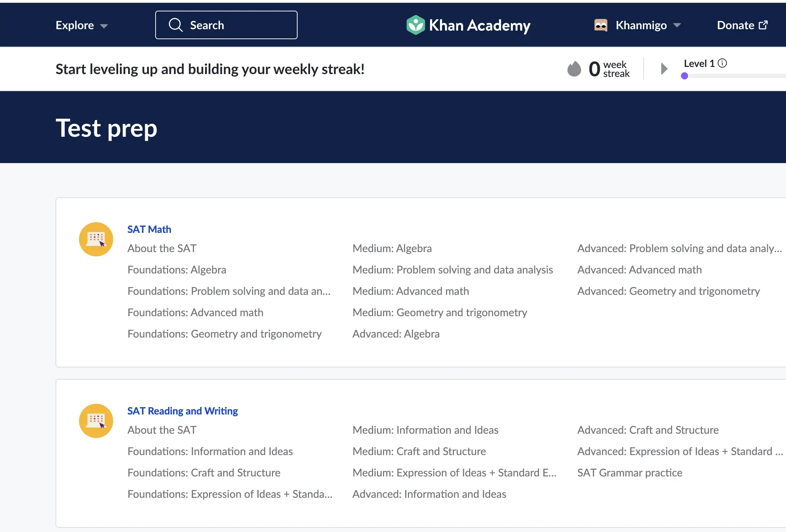Click the Donate external link icon
This screenshot has width=786, height=532.
[x=763, y=25]
